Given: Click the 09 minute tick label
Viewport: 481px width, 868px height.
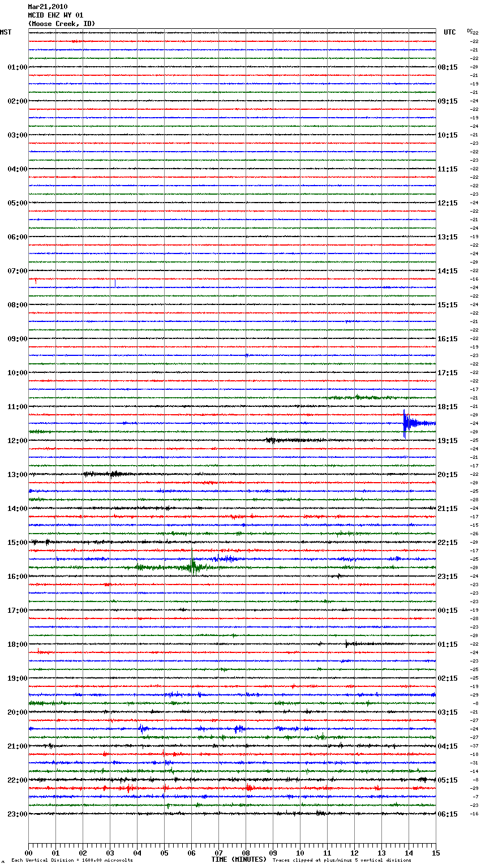Looking at the screenshot, I should coord(273,853).
